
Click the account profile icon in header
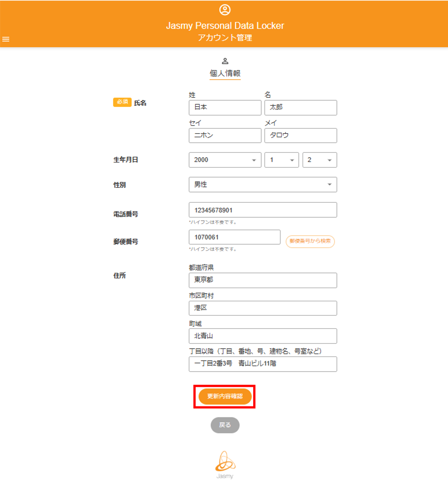click(x=225, y=10)
